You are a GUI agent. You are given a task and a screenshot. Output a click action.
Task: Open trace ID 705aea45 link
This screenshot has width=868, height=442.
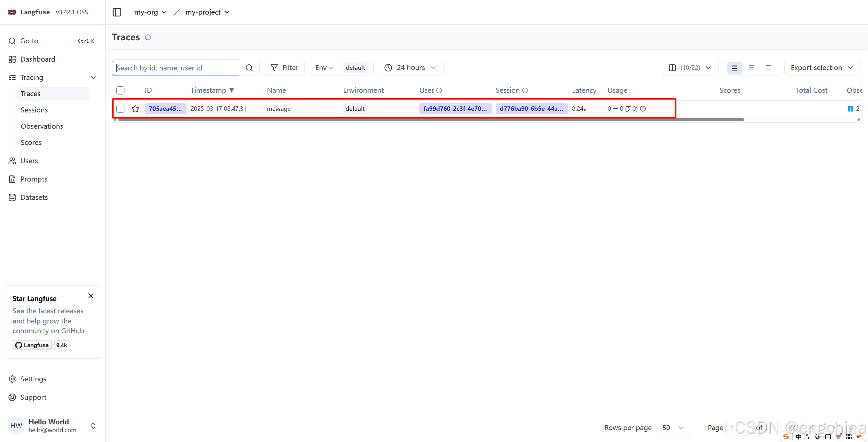coord(165,109)
